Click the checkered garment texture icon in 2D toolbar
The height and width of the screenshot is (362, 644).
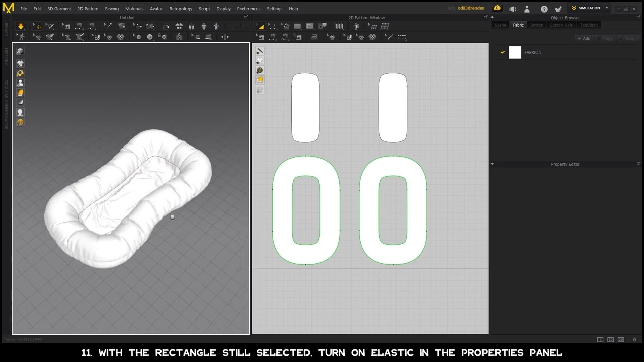click(x=372, y=37)
